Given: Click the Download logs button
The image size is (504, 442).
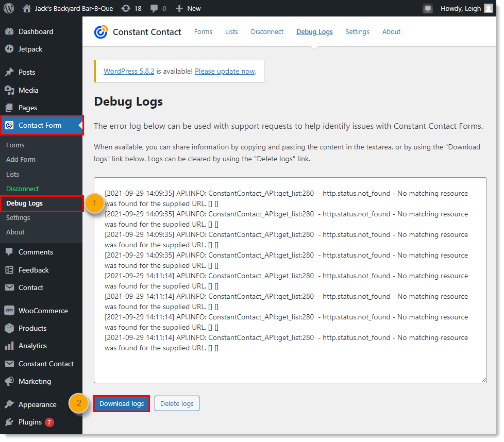Looking at the screenshot, I should click(x=122, y=403).
